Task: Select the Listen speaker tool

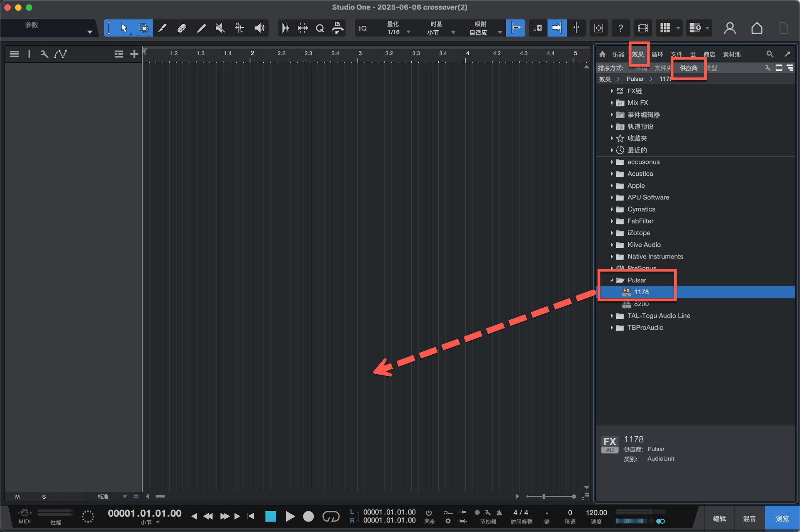Action: [259, 28]
